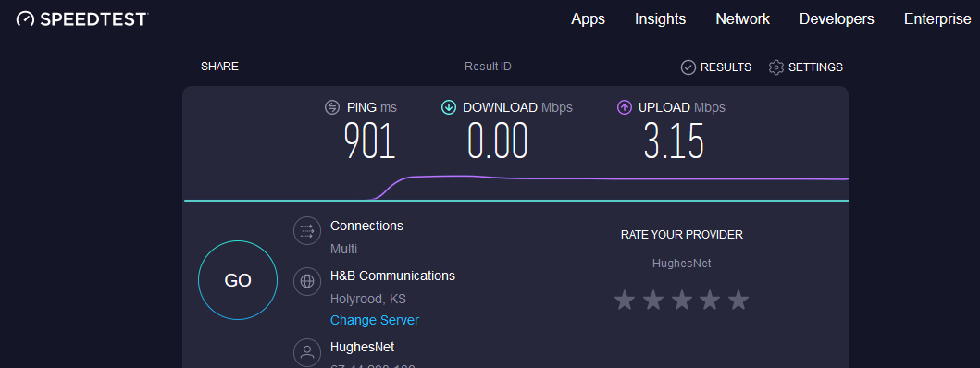Rate provider three stars
Viewport: 980px width, 368px height.
[681, 300]
